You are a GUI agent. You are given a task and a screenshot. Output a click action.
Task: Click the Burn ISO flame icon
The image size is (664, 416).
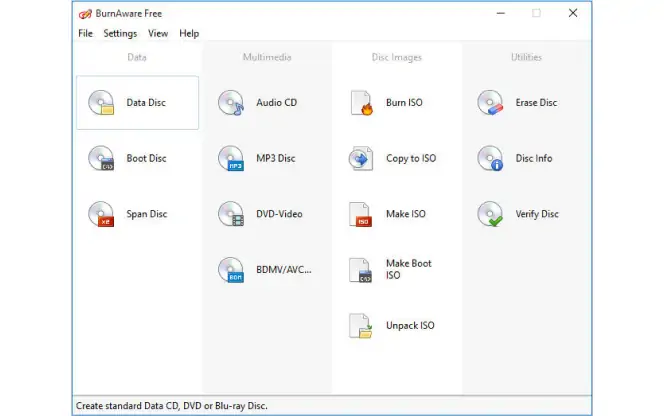coord(361,103)
